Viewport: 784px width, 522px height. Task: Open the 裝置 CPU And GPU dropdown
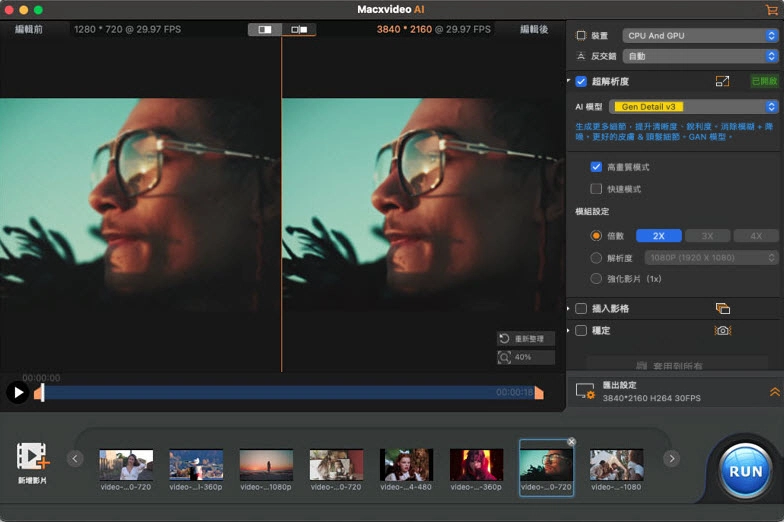click(x=699, y=35)
